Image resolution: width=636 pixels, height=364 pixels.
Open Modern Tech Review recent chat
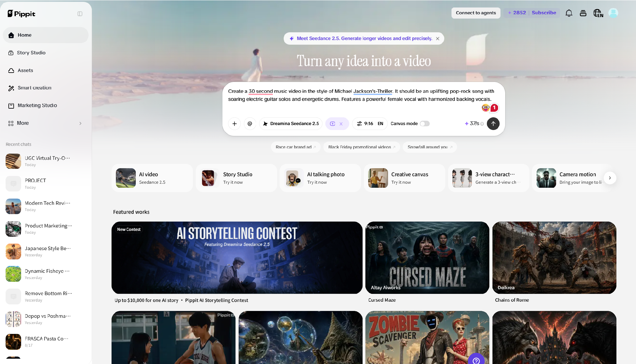(46, 206)
